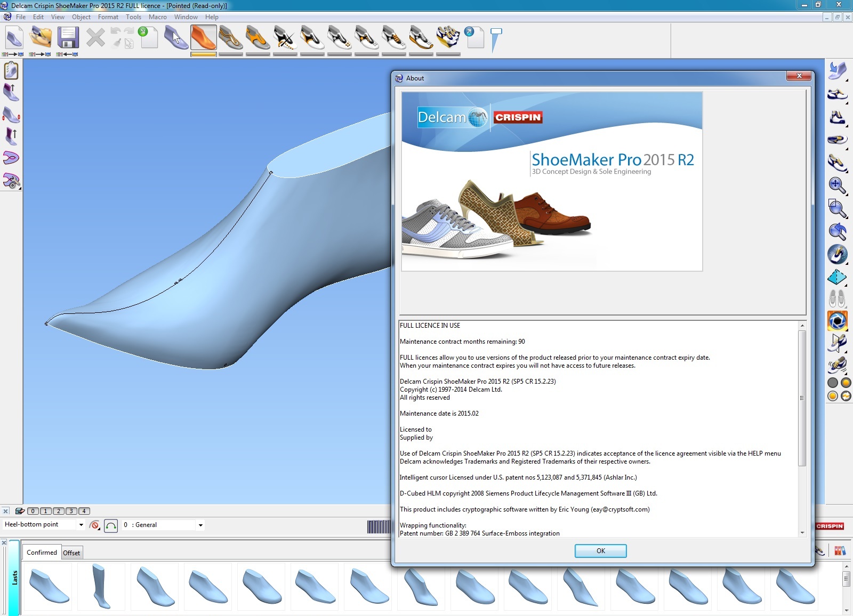Viewport: 853px width, 616px height.
Task: Click the scrollbar in About licence text
Action: pos(802,398)
